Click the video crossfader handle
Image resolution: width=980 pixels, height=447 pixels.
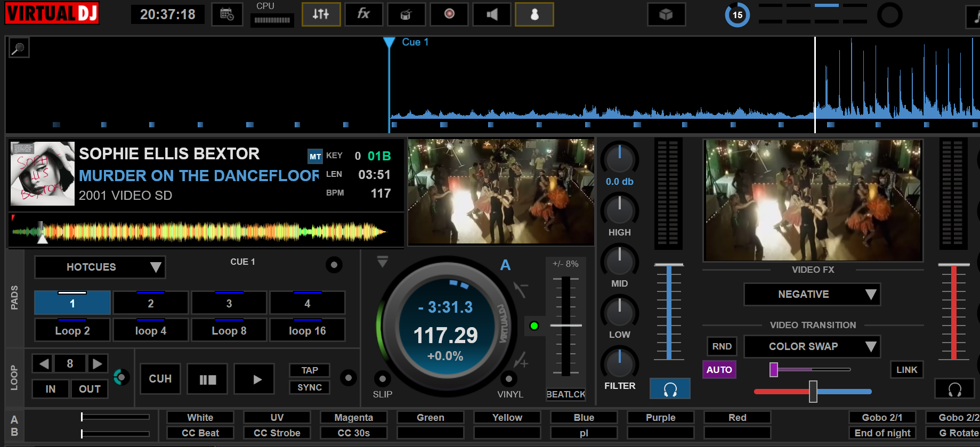coord(813,392)
